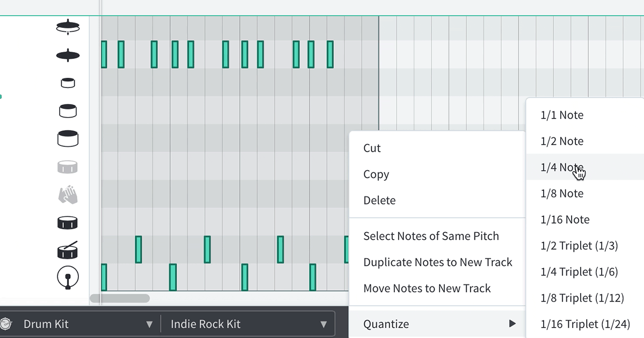Select the largest tom drum icon
Screen dimensions: 644x338
pyautogui.click(x=68, y=138)
